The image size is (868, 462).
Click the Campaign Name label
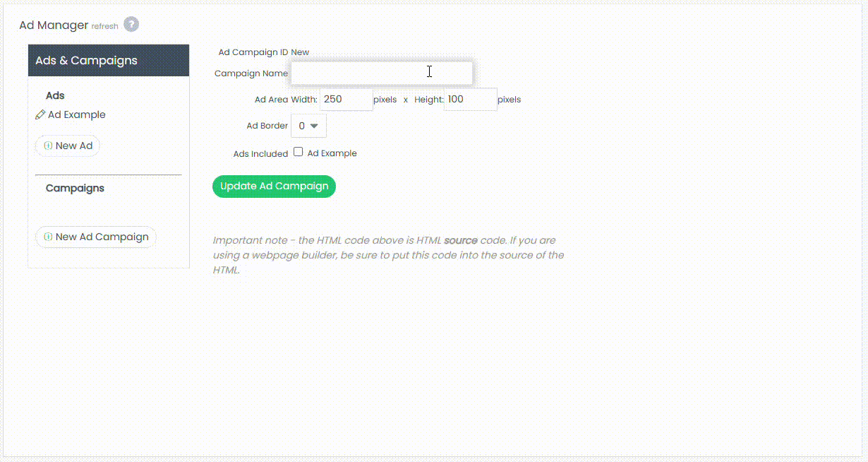251,73
